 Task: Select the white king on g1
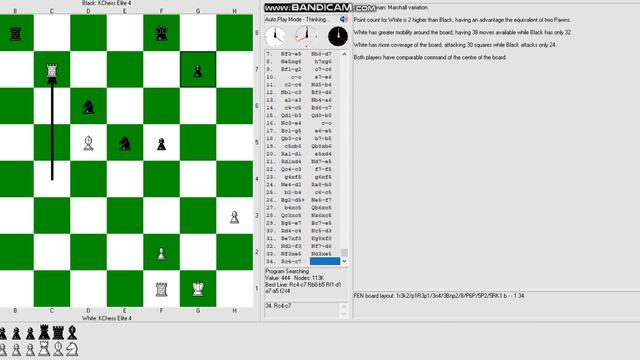(198, 289)
